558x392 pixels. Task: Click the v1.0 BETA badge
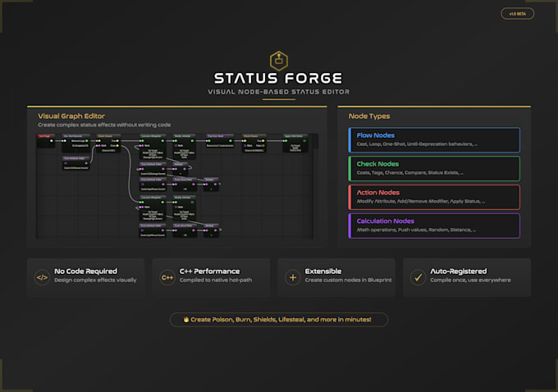point(517,14)
